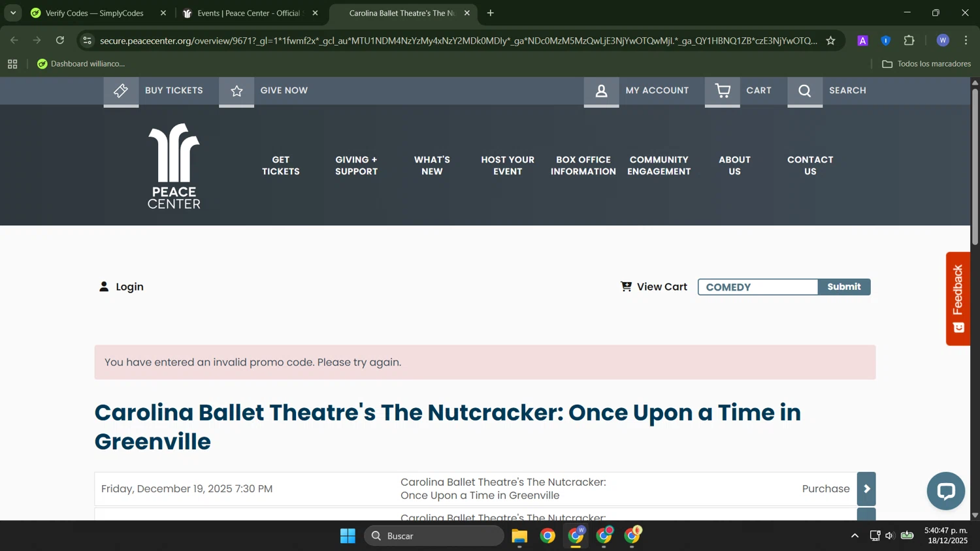Open the About Us menu
The image size is (980, 551).
point(734,166)
